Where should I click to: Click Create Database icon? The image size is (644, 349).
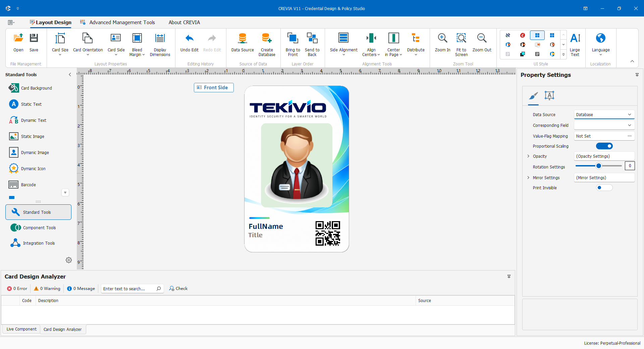[267, 38]
